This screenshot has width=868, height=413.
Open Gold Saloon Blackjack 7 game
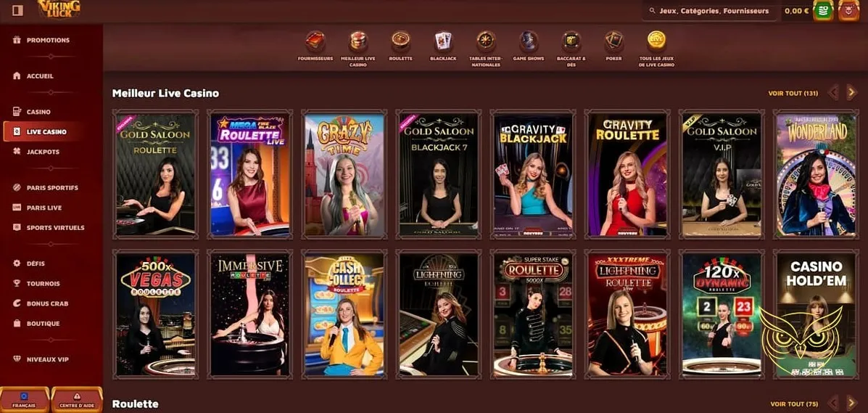(439, 175)
